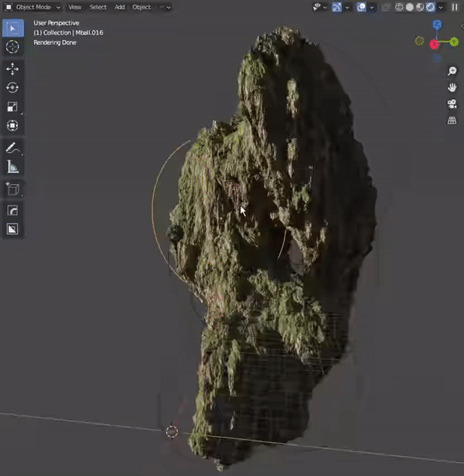
Task: Open the Add menu
Action: [119, 7]
